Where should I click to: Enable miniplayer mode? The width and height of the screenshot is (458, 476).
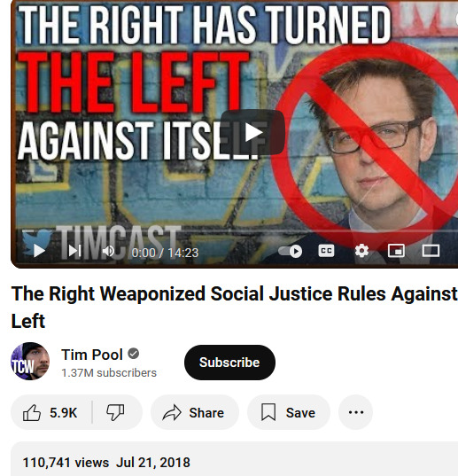pos(396,251)
